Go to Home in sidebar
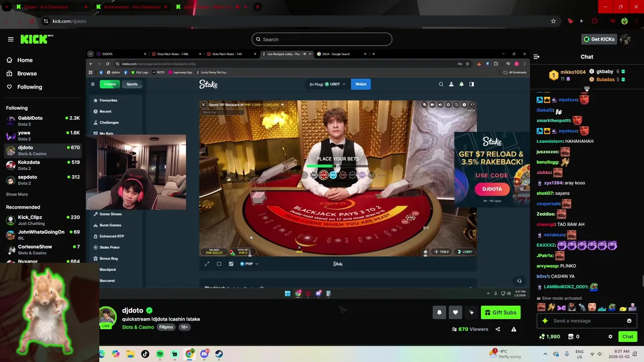This screenshot has width=644, height=362. click(x=20, y=60)
